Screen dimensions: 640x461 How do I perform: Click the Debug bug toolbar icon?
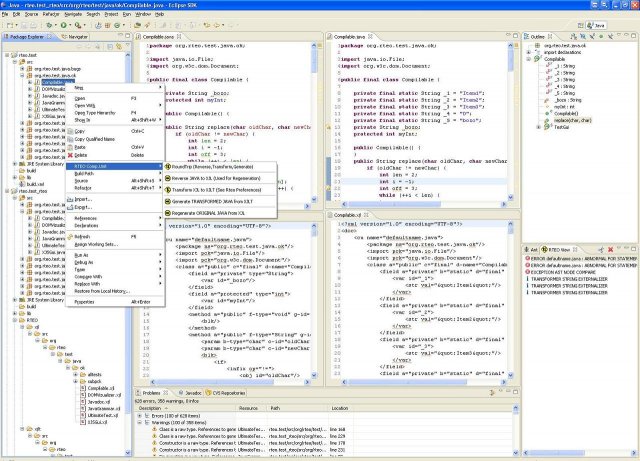click(x=49, y=25)
